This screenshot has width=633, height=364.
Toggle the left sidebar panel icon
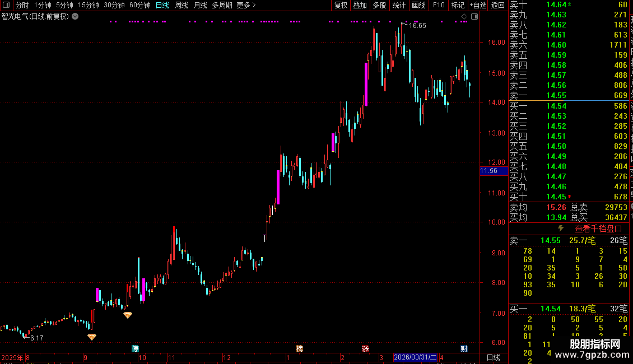pyautogui.click(x=6, y=5)
